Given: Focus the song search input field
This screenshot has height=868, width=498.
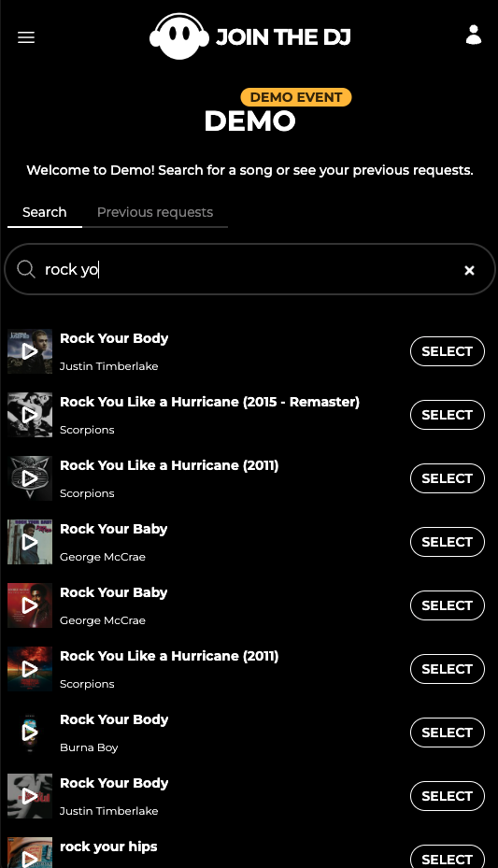Looking at the screenshot, I should [249, 270].
